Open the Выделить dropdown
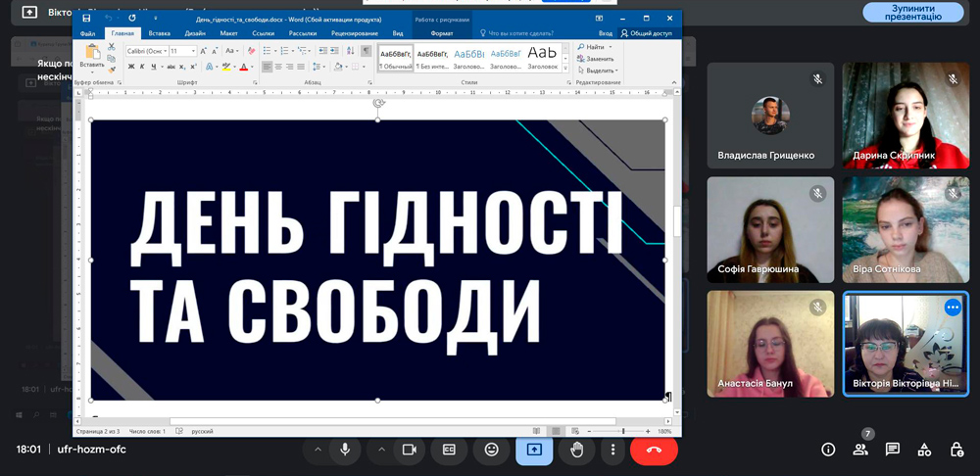 click(598, 71)
